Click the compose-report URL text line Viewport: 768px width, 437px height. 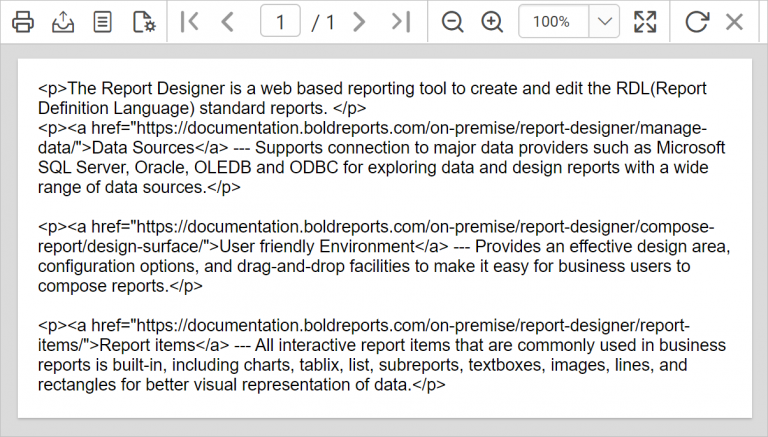(376, 226)
